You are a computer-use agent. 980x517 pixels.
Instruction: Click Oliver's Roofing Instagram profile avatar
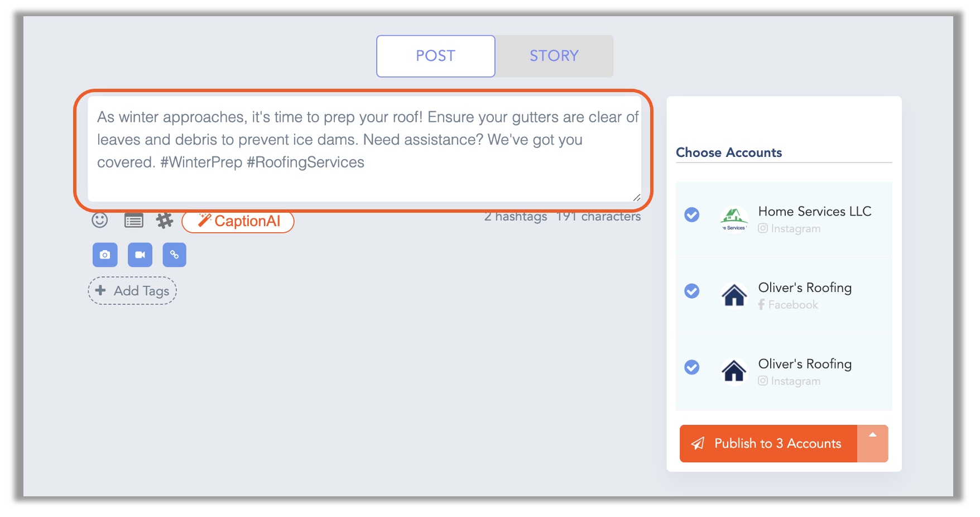734,370
